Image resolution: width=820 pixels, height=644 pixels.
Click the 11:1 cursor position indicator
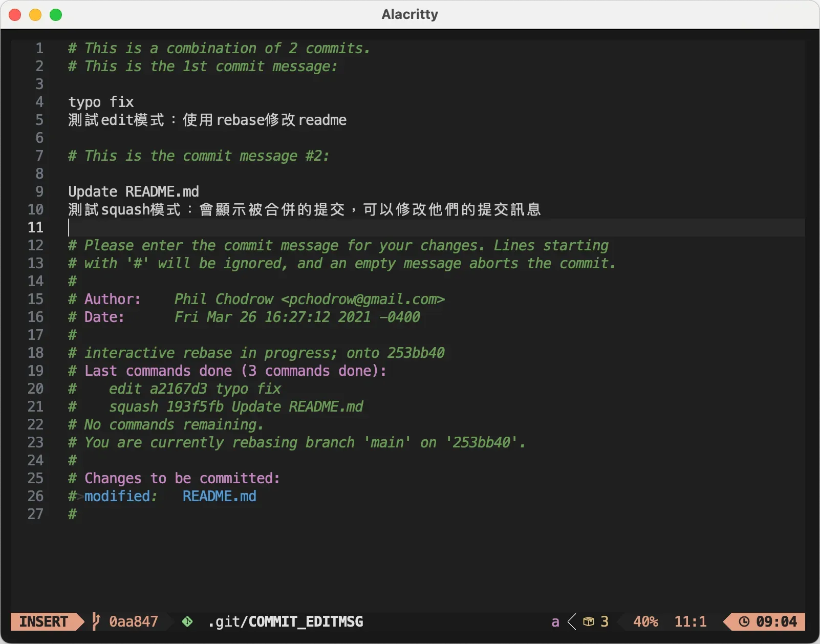[690, 621]
